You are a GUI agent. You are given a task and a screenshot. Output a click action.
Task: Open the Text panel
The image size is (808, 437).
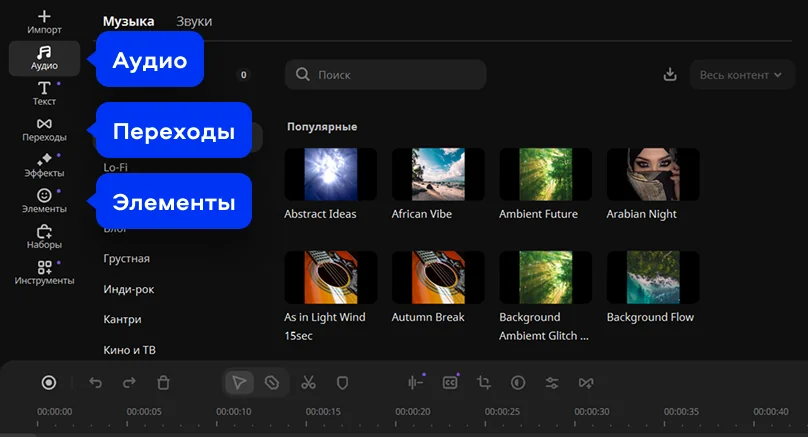[x=44, y=93]
